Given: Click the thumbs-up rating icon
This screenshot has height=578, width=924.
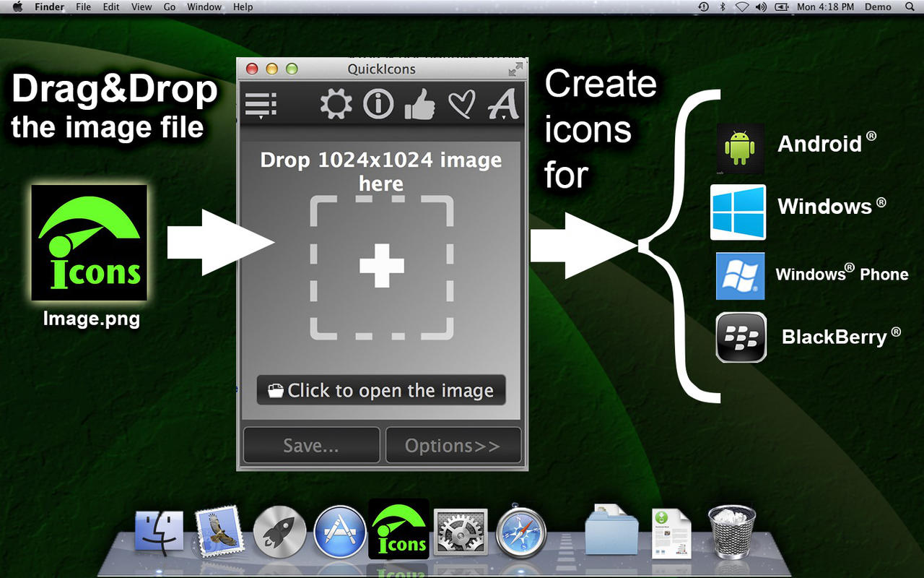Looking at the screenshot, I should [x=420, y=104].
